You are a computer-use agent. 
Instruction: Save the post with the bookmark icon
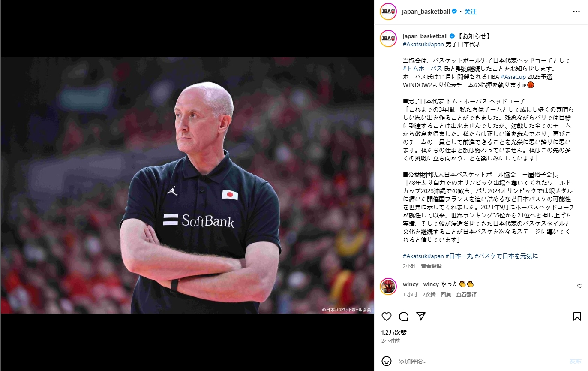coord(577,317)
